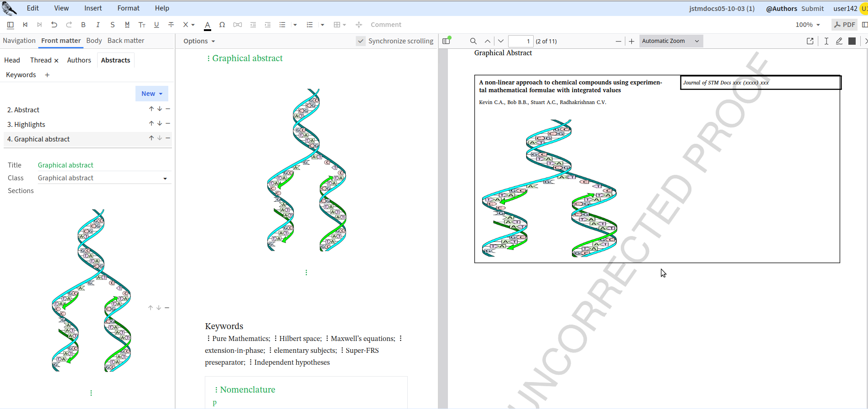
Task: Insert a special character using the Omega icon
Action: [222, 25]
